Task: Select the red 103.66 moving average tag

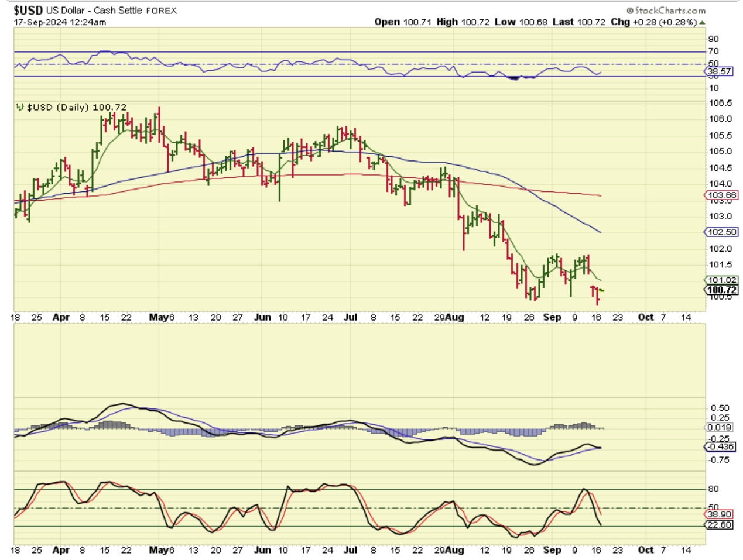Action: pyautogui.click(x=721, y=195)
